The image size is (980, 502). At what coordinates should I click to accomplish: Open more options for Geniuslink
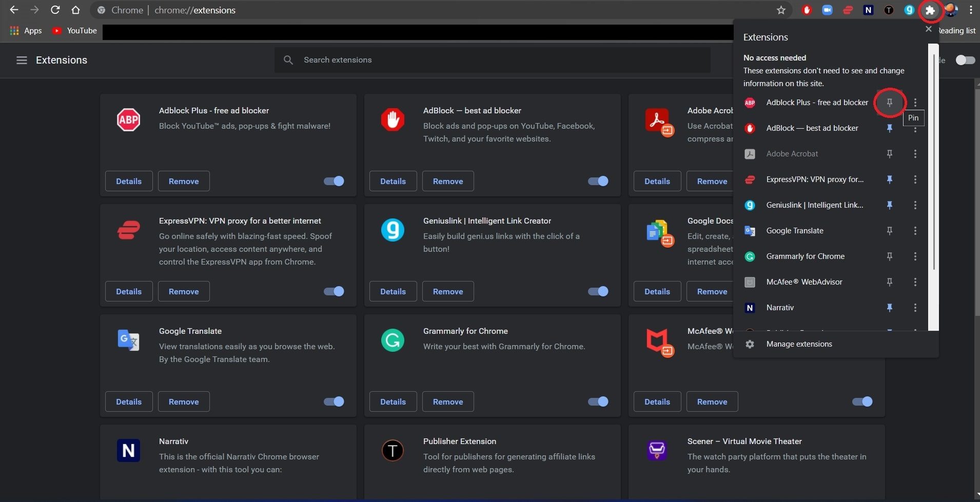click(x=915, y=205)
